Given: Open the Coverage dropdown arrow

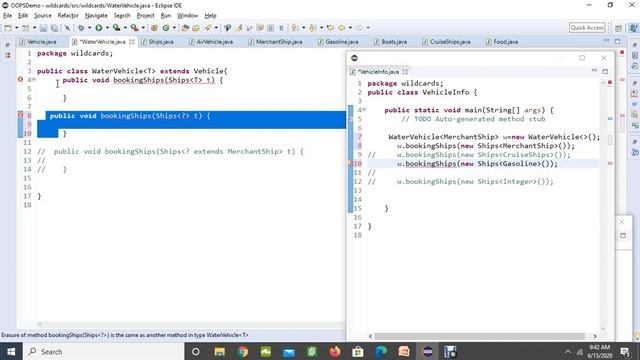Looking at the screenshot, I should tap(125, 28).
